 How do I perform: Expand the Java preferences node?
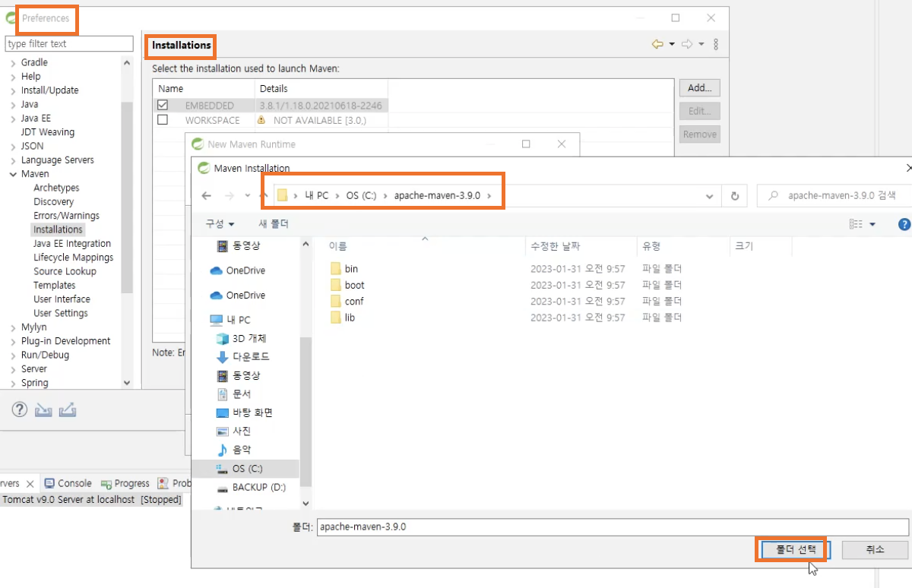(x=13, y=105)
